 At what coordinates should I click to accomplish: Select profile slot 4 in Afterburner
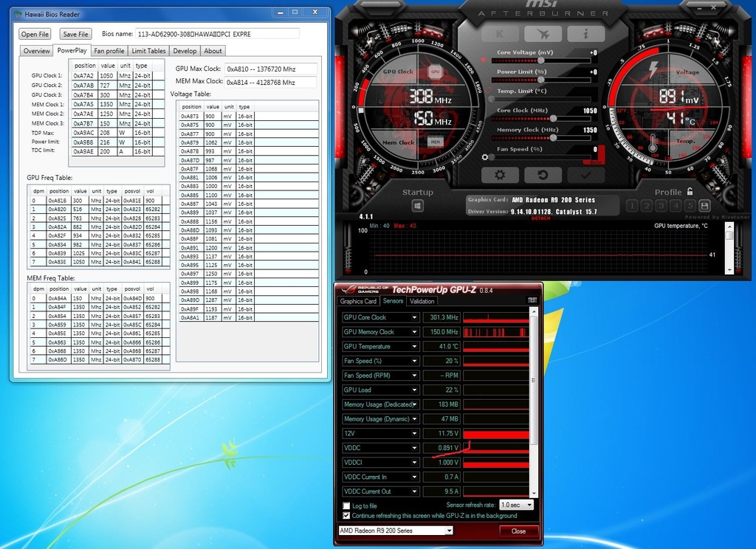pyautogui.click(x=676, y=207)
